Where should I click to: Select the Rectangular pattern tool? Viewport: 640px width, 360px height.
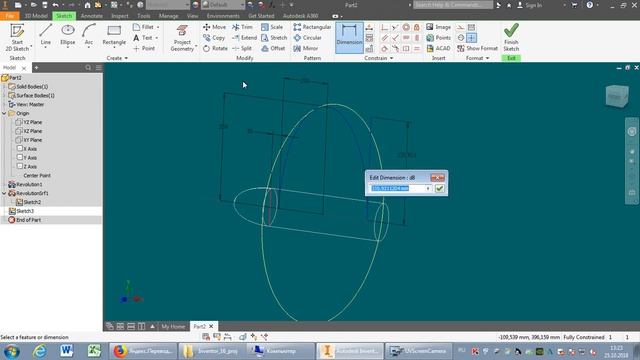click(312, 27)
